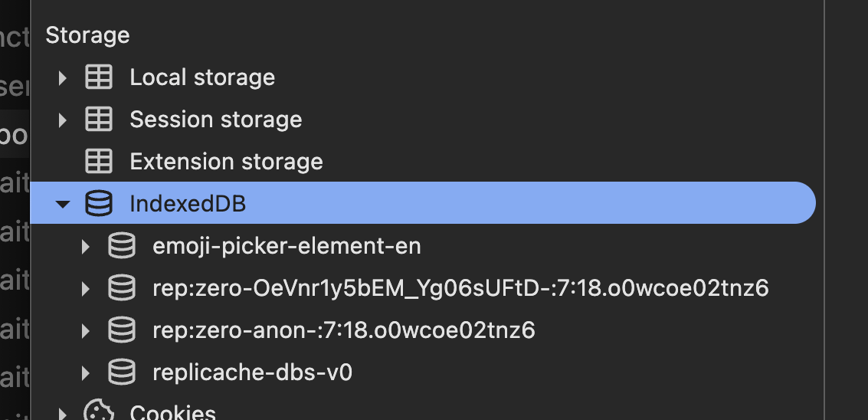Click the replicache-dbs-v0 database icon
Image resolution: width=868 pixels, height=420 pixels.
coord(121,372)
